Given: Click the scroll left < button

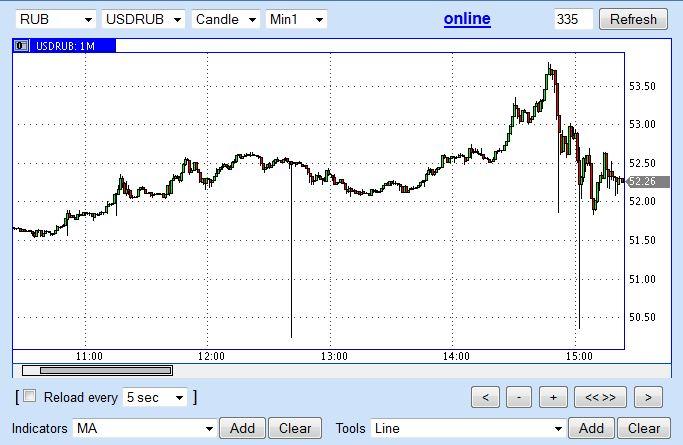Looking at the screenshot, I should coord(486,397).
